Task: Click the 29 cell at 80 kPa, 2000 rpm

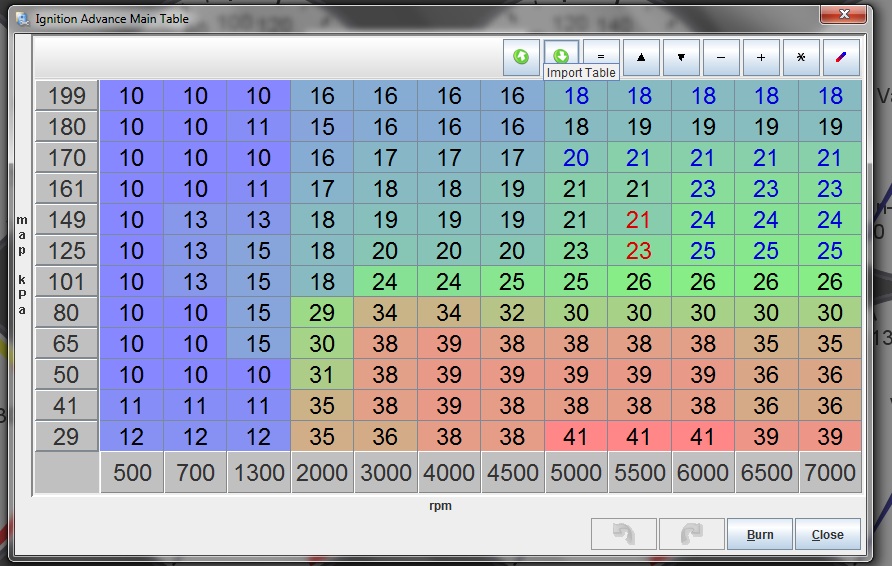Action: [x=322, y=312]
